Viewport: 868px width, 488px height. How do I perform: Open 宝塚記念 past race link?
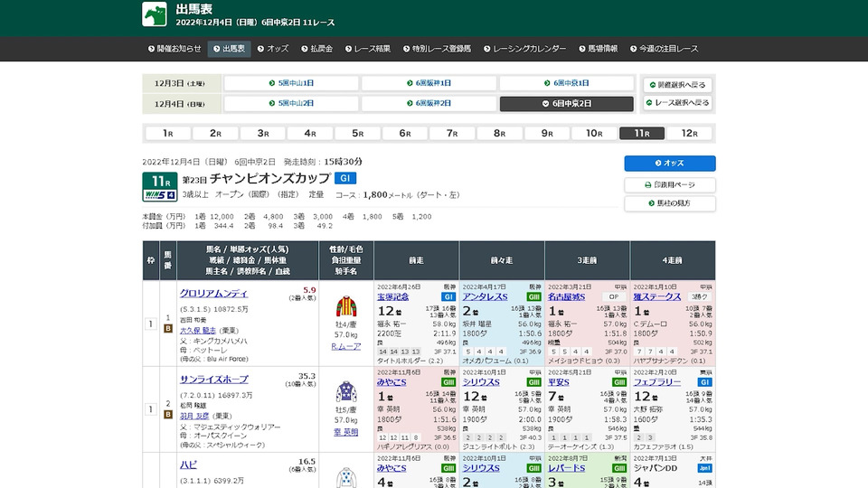[393, 297]
